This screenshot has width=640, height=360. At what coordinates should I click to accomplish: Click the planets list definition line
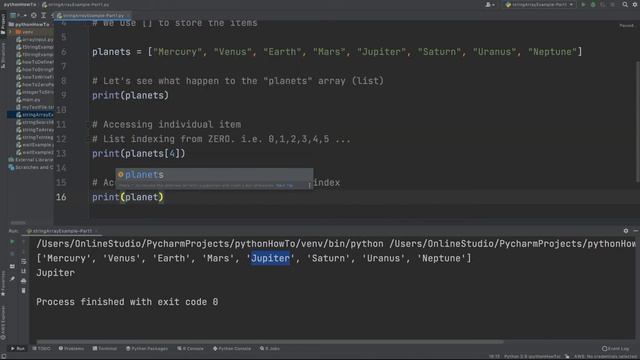(x=337, y=52)
